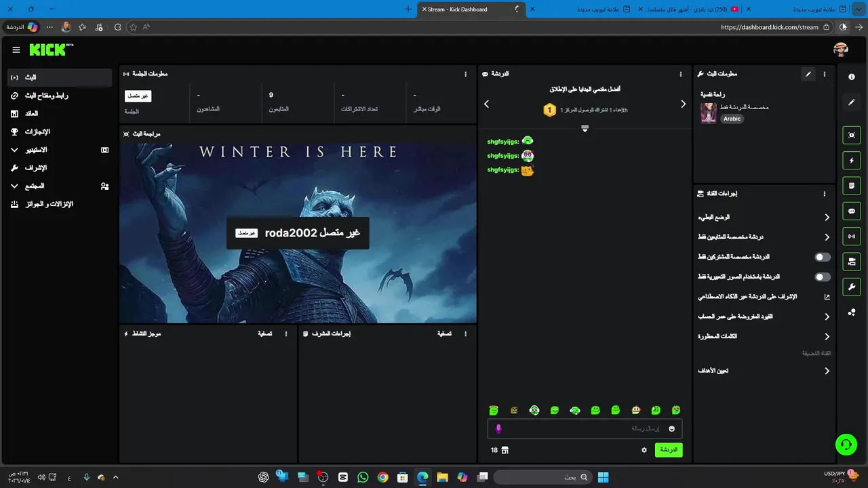
Task: Open the emoji picker in the chat input
Action: tap(672, 428)
